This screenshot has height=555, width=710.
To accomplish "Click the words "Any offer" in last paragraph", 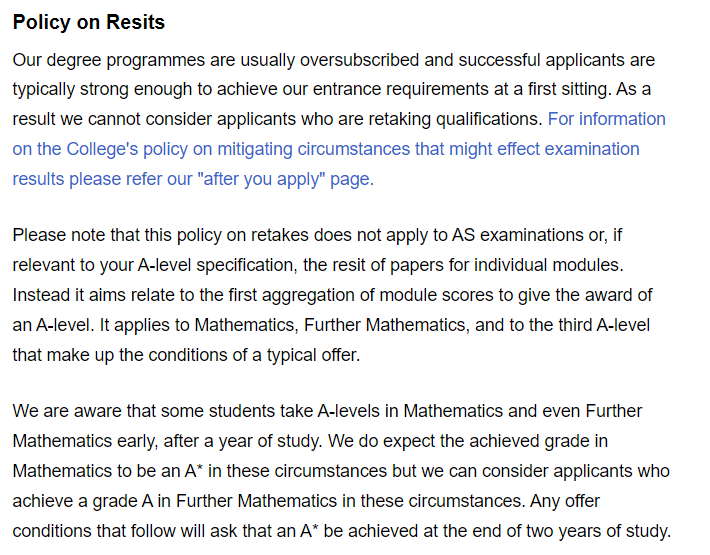I will [x=564, y=500].
